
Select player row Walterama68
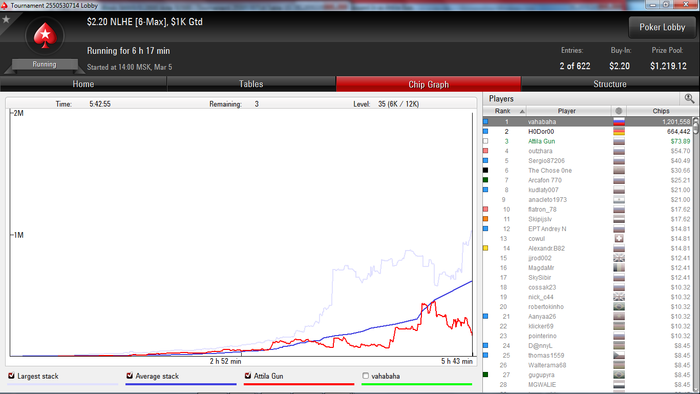(588, 365)
